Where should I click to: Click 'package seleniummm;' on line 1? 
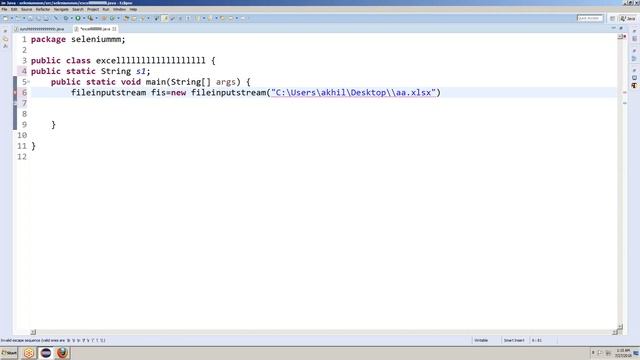point(78,39)
